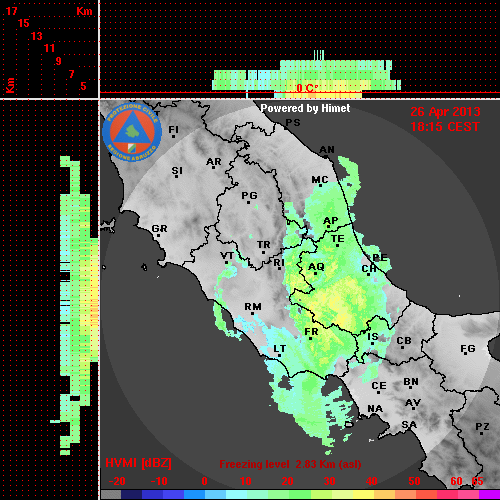Select the RM city label
This screenshot has width=500, height=500.
253,306
